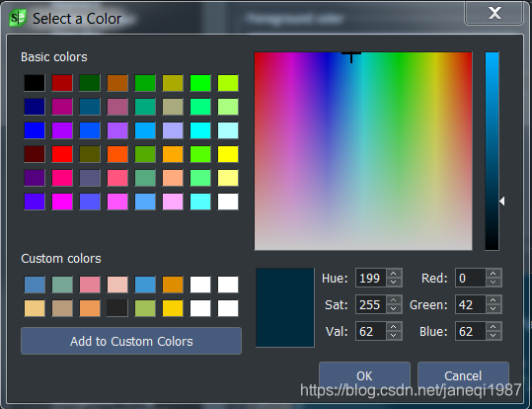The height and width of the screenshot is (409, 532).
Task: Choose the dark orange swatch in the top custom row
Action: (173, 285)
